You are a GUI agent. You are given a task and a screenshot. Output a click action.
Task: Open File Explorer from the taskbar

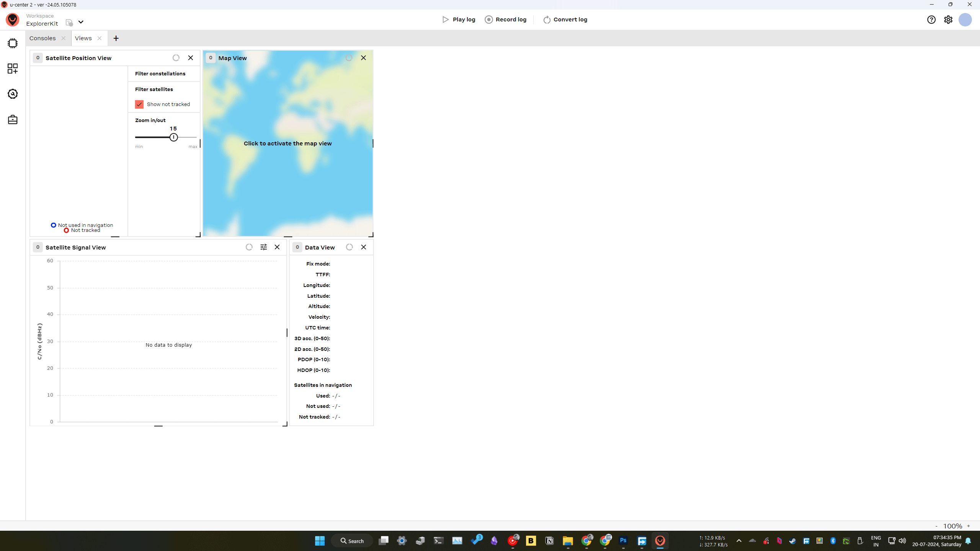(568, 541)
